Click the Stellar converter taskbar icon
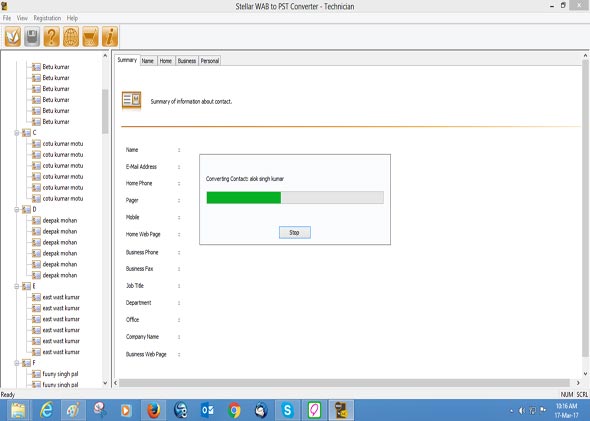 [x=341, y=410]
